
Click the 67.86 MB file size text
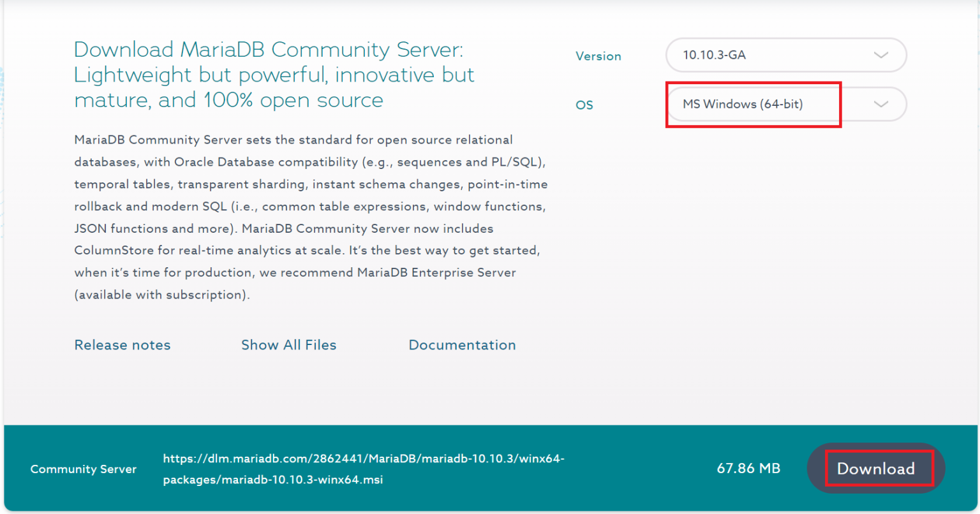748,467
